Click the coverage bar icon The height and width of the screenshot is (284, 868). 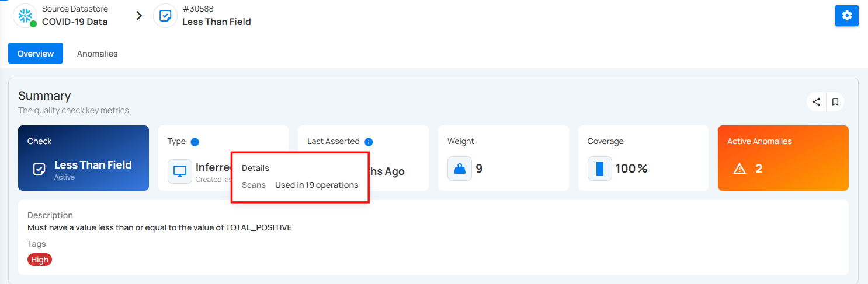(600, 169)
